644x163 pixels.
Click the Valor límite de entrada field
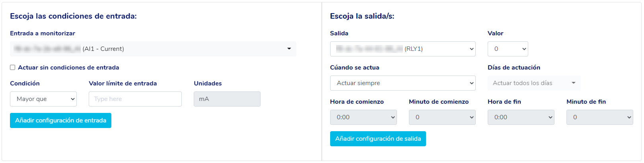pyautogui.click(x=135, y=99)
